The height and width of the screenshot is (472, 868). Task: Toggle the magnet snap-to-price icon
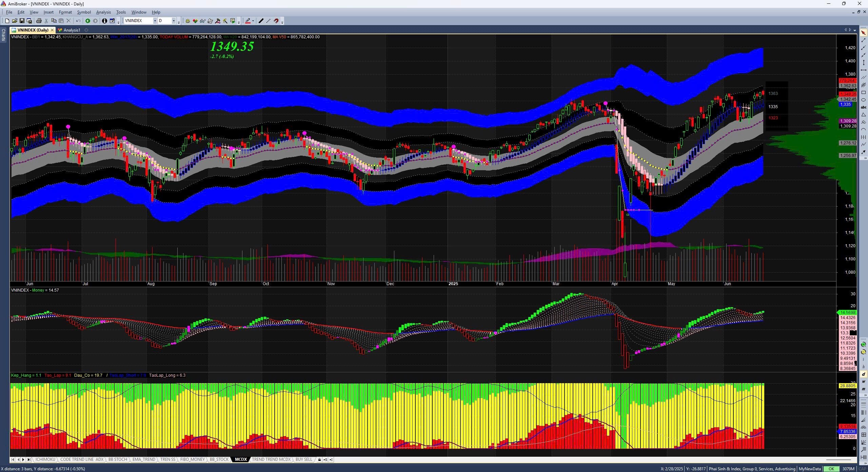click(276, 21)
